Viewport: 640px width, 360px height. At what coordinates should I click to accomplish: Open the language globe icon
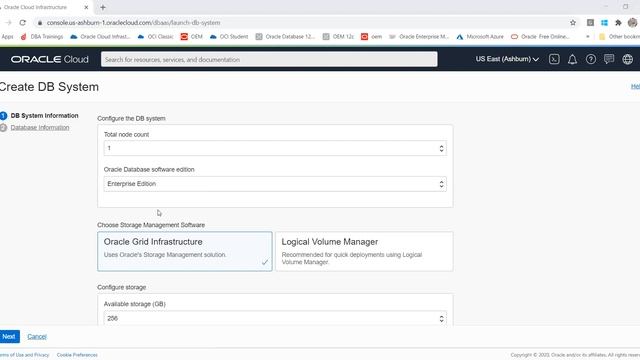click(627, 59)
